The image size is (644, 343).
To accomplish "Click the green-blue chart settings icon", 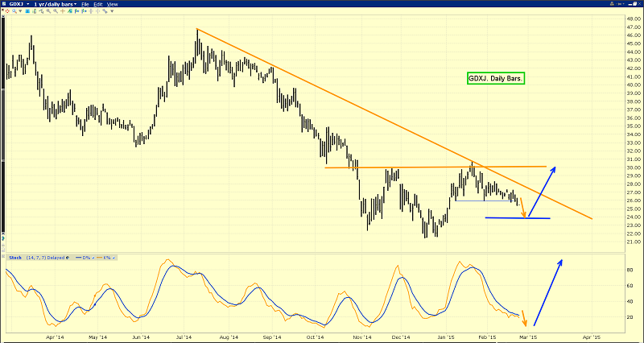I will (x=70, y=11).
